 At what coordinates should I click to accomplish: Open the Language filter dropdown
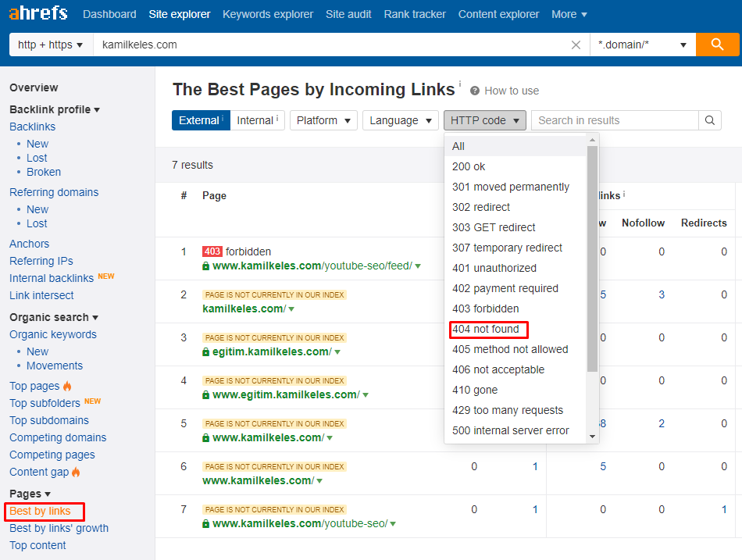click(401, 120)
